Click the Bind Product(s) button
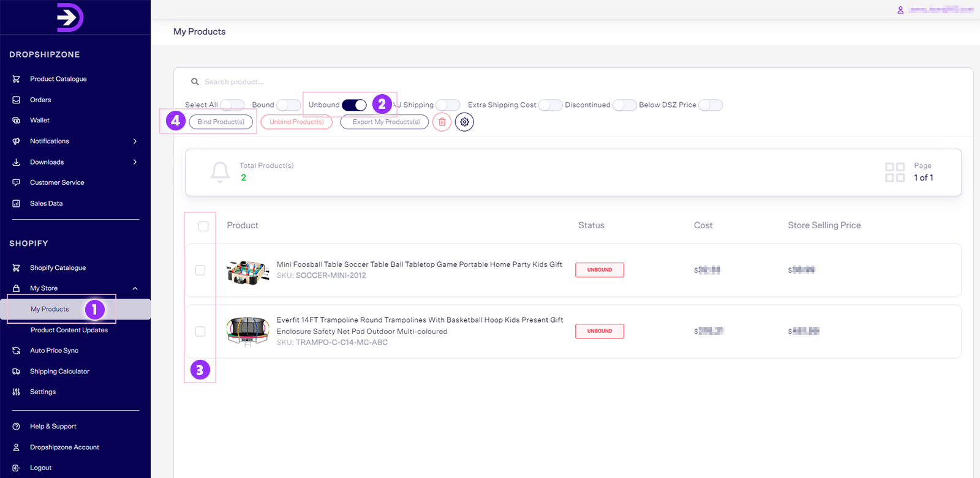 [x=221, y=122]
